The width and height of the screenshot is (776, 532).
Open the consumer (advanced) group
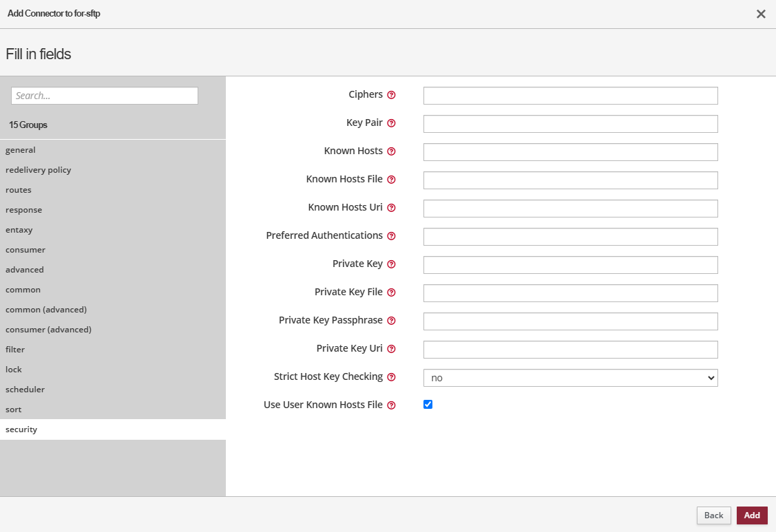(48, 330)
